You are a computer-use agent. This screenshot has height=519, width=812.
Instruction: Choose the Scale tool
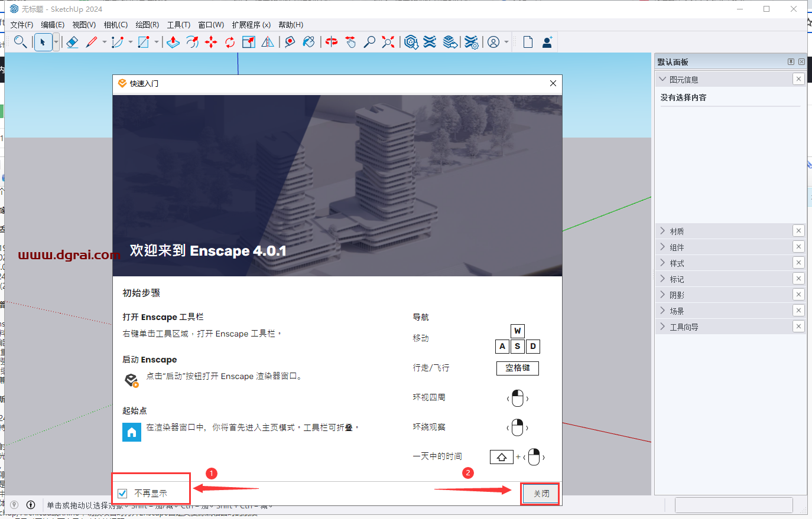tap(249, 42)
